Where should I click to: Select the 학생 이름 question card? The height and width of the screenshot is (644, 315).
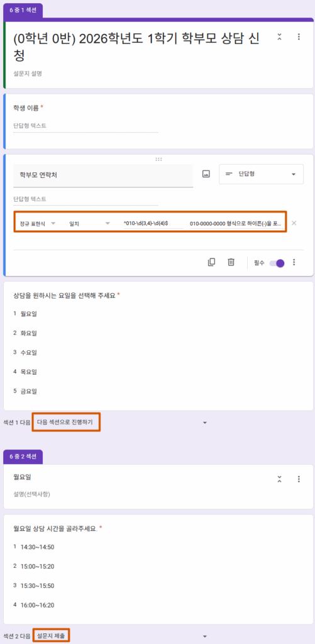pyautogui.click(x=158, y=121)
